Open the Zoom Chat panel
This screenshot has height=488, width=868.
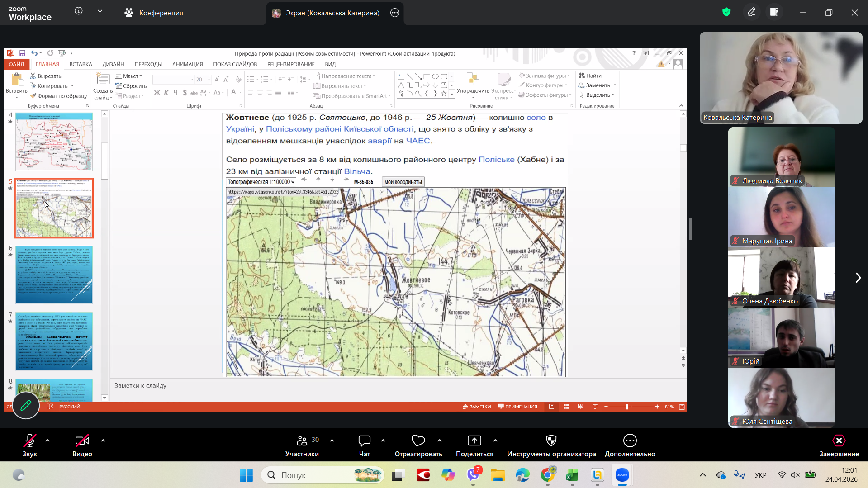pyautogui.click(x=364, y=441)
